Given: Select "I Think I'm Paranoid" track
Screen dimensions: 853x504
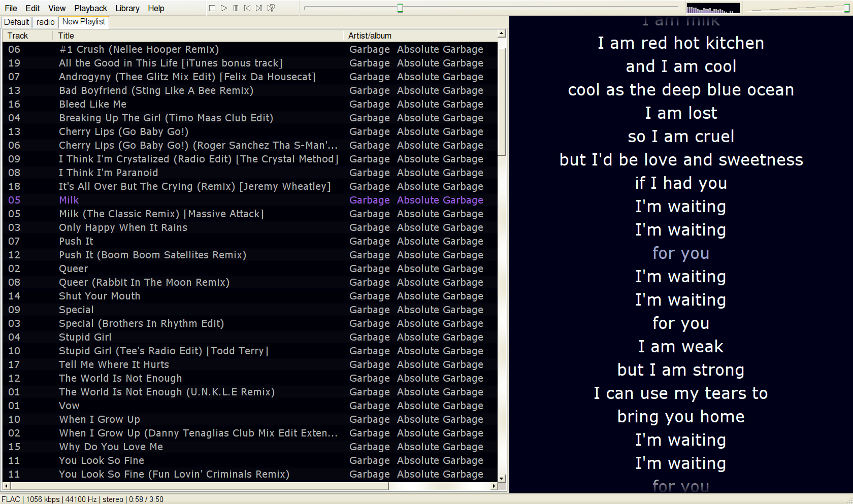Looking at the screenshot, I should pyautogui.click(x=250, y=173).
